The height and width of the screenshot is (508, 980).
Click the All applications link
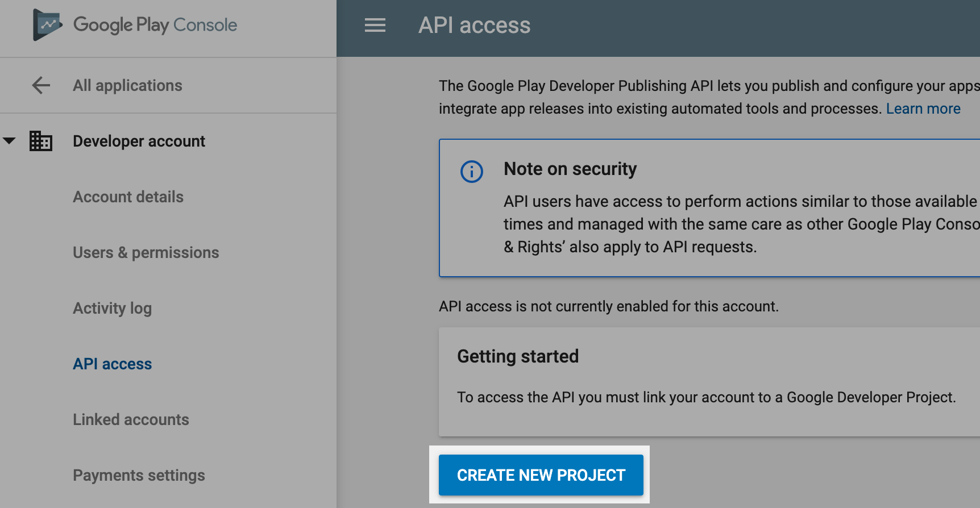tap(128, 85)
